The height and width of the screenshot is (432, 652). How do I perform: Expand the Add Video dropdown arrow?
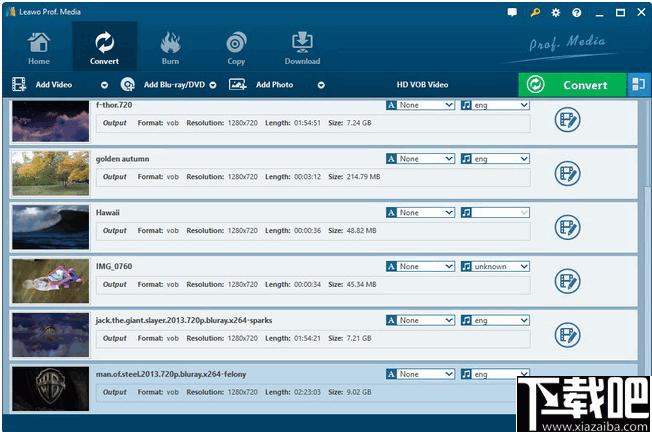104,85
